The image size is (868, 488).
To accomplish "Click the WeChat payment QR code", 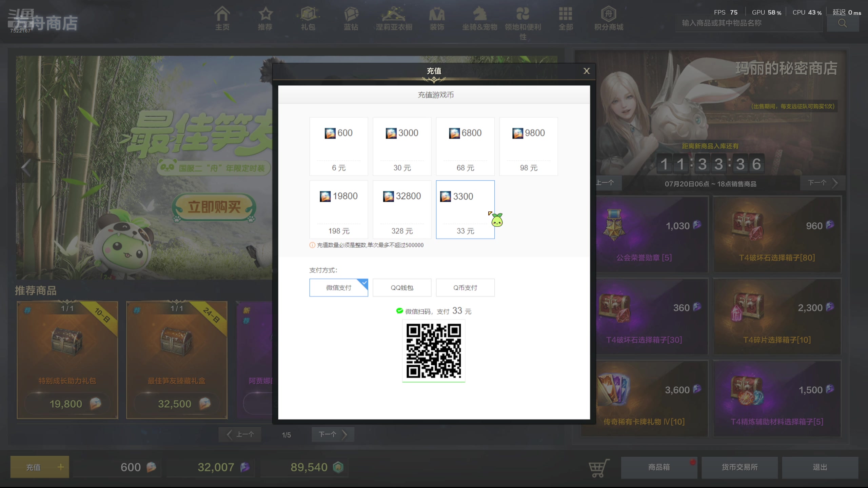I will pos(434,351).
